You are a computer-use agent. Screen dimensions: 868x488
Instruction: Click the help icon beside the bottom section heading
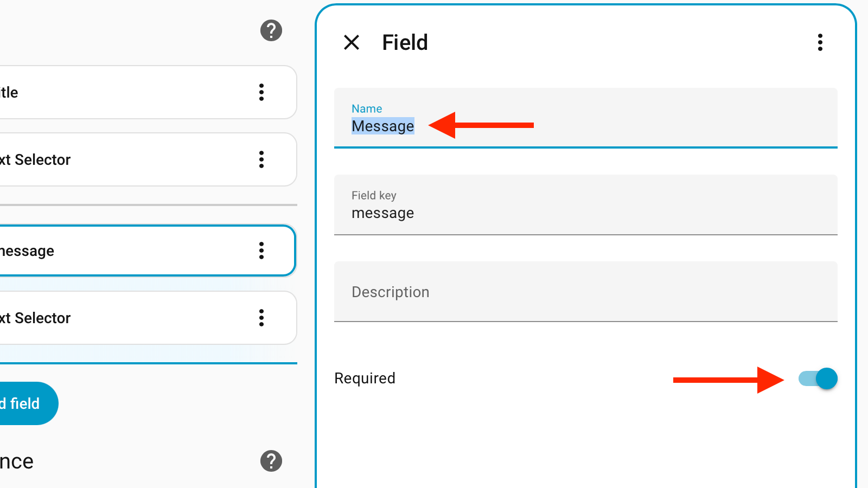pos(271,461)
